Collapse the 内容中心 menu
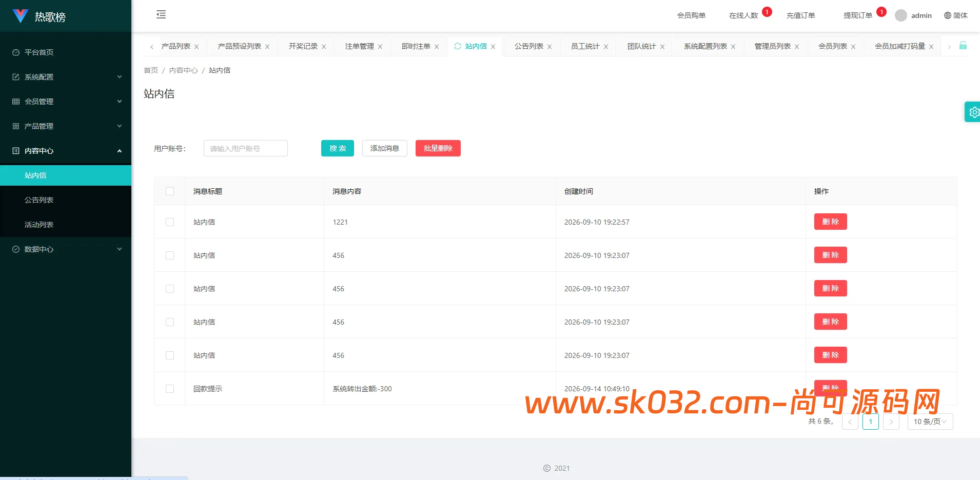Viewport: 980px width, 480px height. (x=66, y=151)
